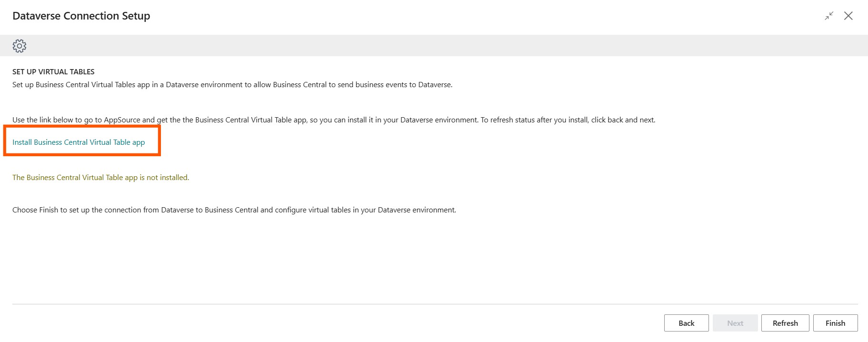Click the Dataverse Connection Setup title
This screenshot has height=342, width=868.
point(81,16)
